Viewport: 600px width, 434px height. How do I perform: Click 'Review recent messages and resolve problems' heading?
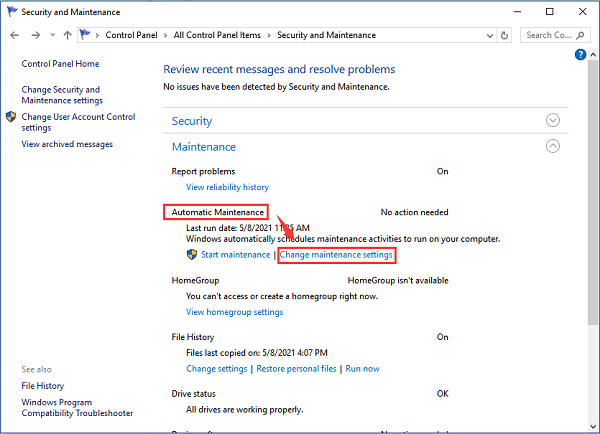(x=279, y=69)
